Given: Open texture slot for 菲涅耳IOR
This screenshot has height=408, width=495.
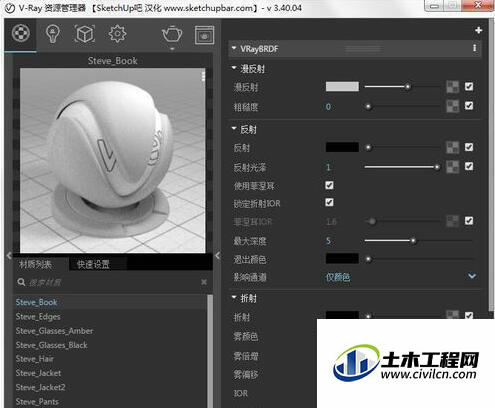Looking at the screenshot, I should pos(452,221).
